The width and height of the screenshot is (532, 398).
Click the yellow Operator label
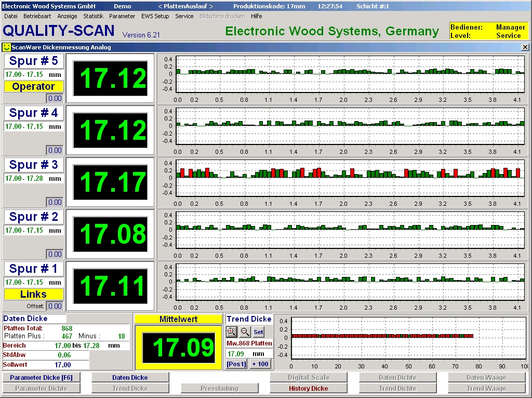[34, 86]
